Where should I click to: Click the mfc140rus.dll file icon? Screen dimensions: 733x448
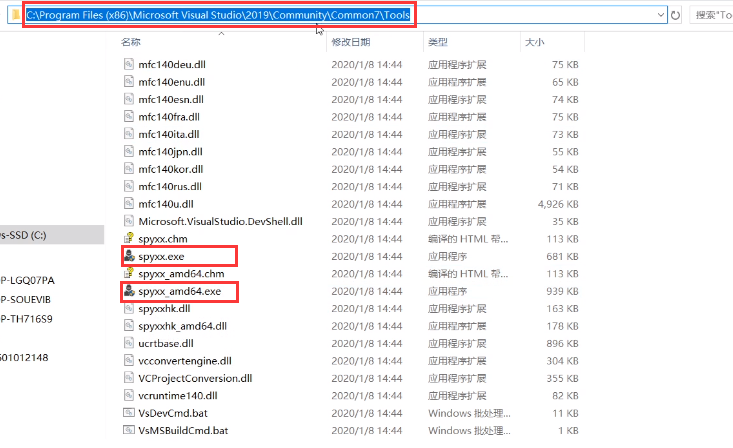[129, 186]
